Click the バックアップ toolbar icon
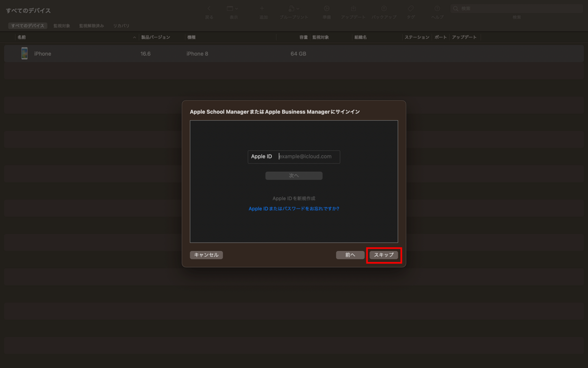588x368 pixels. [x=384, y=9]
